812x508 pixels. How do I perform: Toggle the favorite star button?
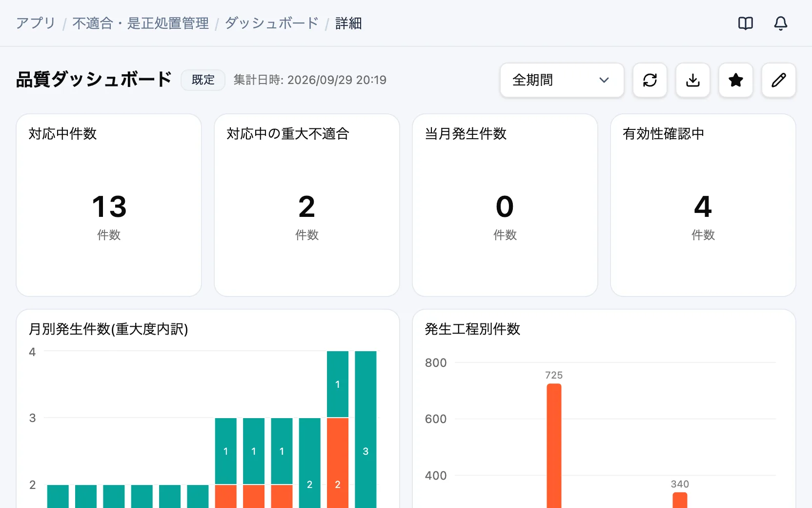pos(735,80)
